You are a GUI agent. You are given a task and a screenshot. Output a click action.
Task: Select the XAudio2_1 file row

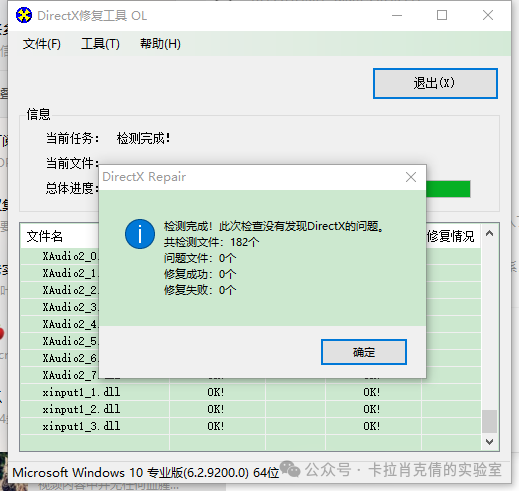tap(60, 273)
